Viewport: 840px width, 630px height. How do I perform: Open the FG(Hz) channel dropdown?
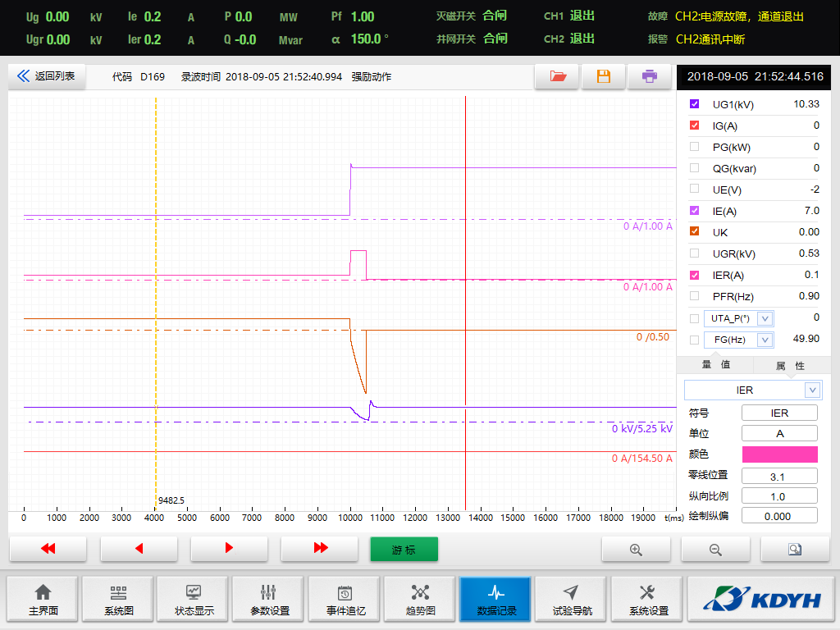point(765,340)
